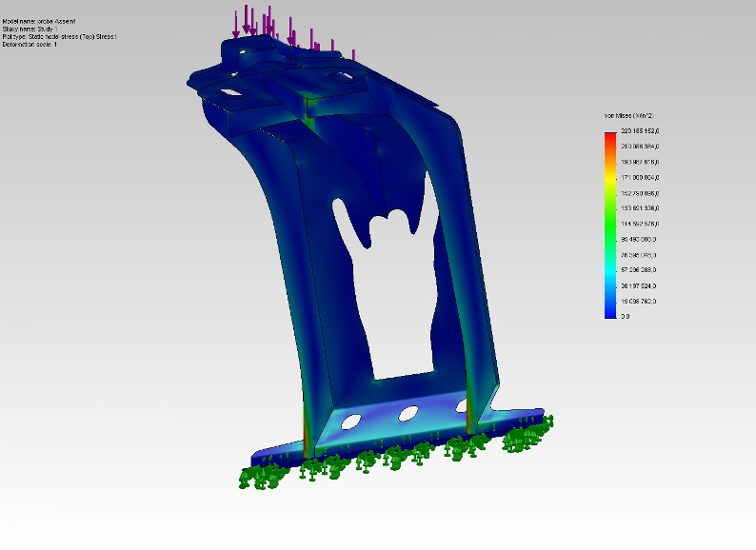Click the von Mises legend title

coord(625,115)
